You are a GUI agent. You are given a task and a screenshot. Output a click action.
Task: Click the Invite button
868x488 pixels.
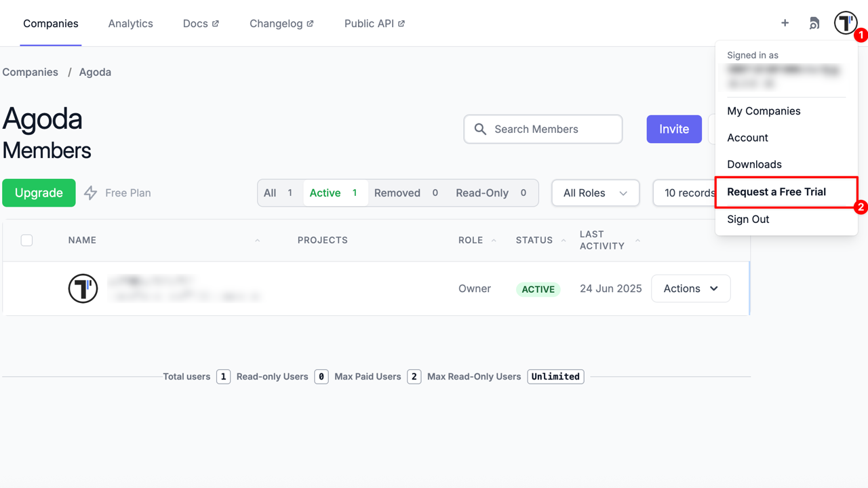(x=673, y=129)
